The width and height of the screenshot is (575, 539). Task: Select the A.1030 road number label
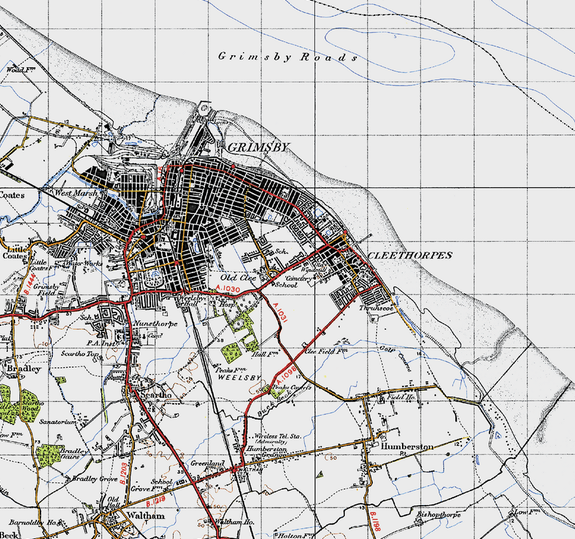[x=228, y=289]
